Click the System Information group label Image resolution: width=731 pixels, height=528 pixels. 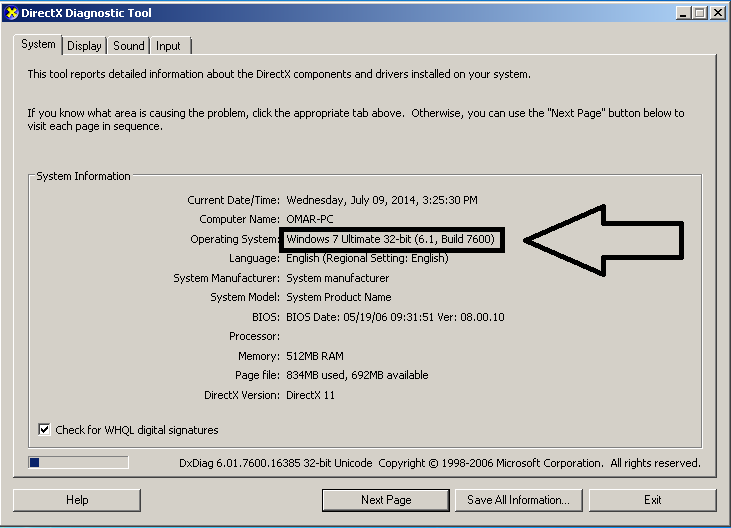83,176
